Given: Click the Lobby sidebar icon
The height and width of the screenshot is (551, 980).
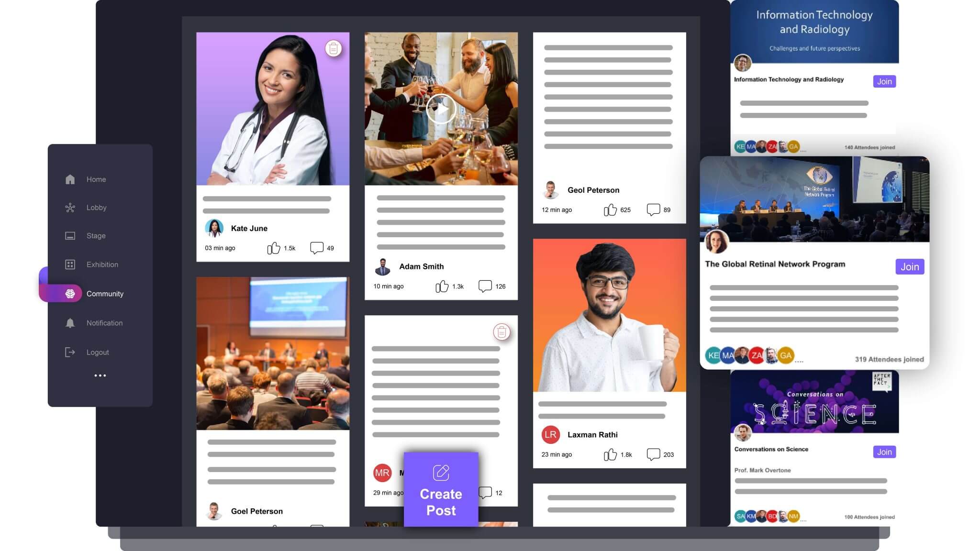Looking at the screenshot, I should click(71, 207).
